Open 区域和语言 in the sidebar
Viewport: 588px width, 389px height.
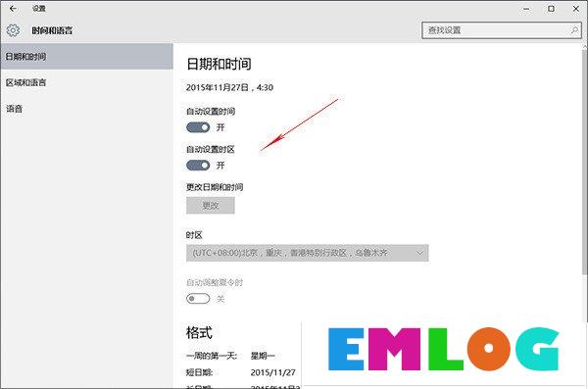coord(86,82)
